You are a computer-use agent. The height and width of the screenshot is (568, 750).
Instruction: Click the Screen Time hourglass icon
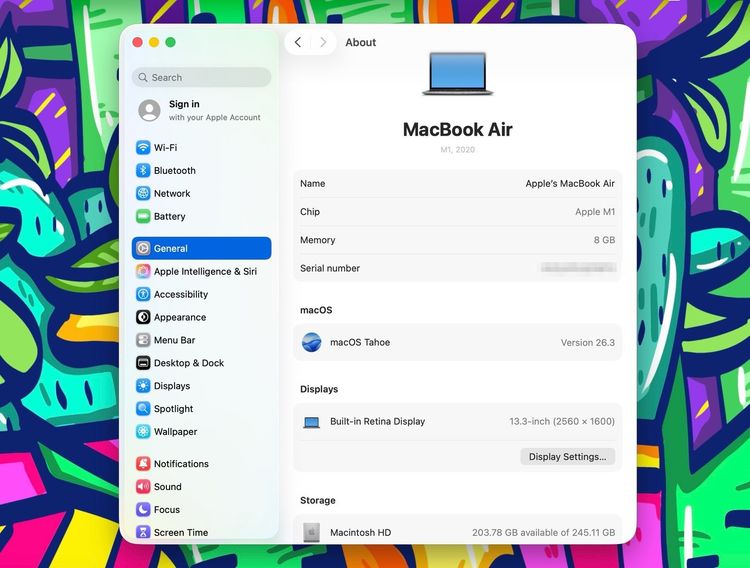click(x=143, y=532)
